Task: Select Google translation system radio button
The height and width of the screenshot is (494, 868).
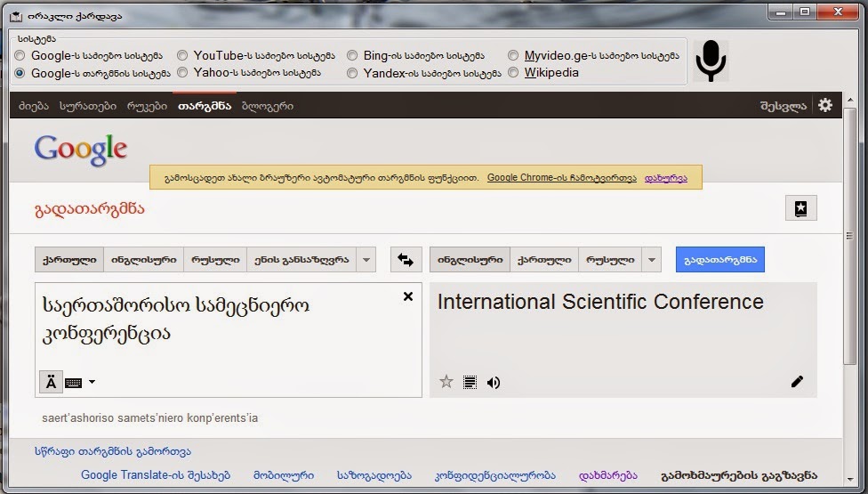Action: click(x=20, y=73)
